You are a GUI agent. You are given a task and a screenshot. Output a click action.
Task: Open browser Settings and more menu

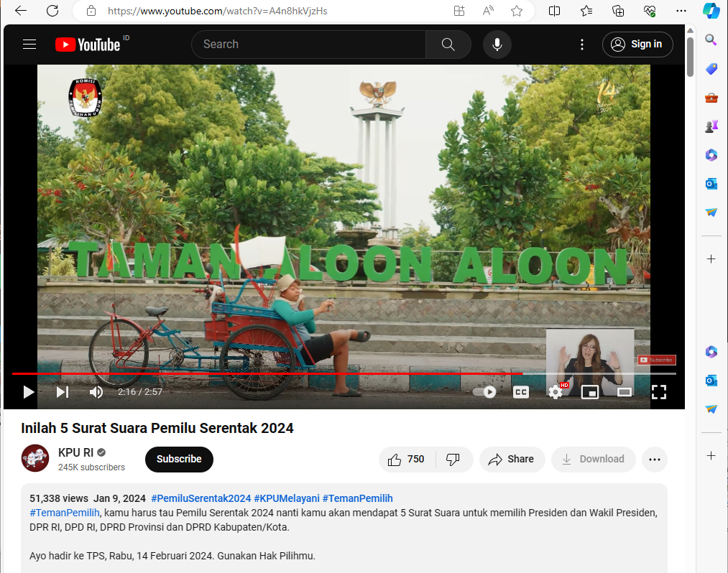click(x=681, y=11)
